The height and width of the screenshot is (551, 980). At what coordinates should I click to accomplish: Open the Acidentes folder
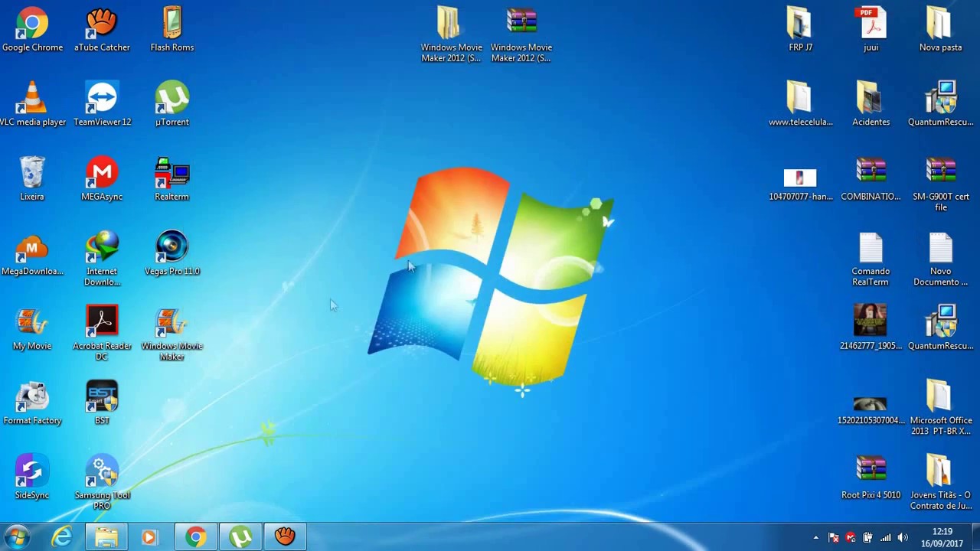point(871,104)
